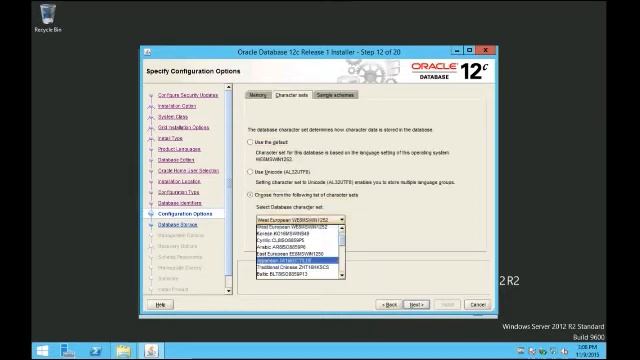Image resolution: width=640 pixels, height=360 pixels.
Task: Click steps panel scroll-down arrow
Action: click(229, 291)
